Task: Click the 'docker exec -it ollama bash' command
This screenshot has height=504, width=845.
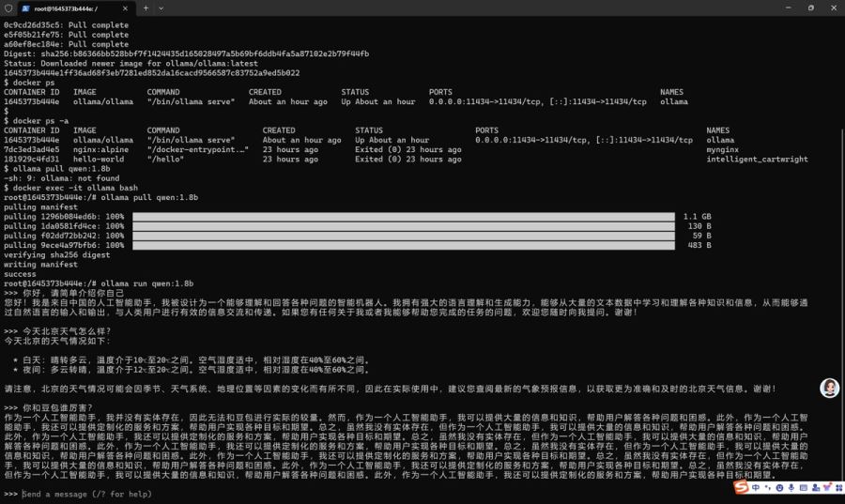Action: coord(75,188)
